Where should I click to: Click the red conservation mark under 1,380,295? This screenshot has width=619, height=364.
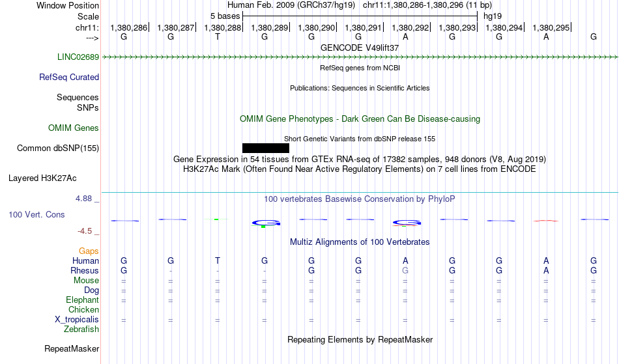click(546, 221)
